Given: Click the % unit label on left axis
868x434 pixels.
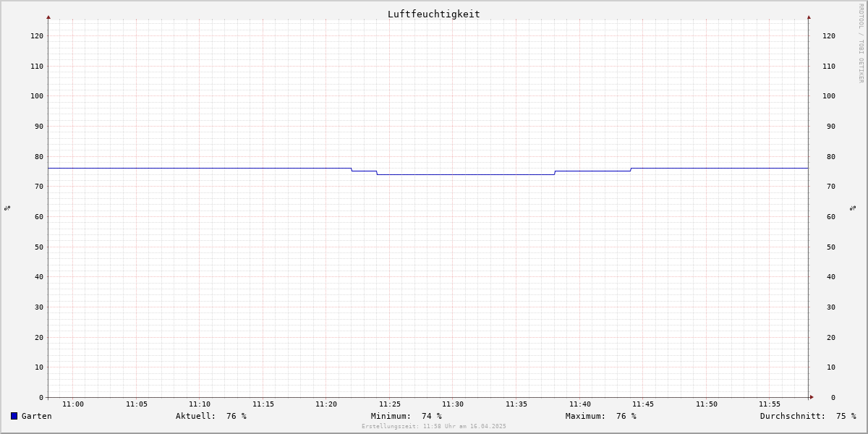Looking at the screenshot, I should pyautogui.click(x=7, y=208).
